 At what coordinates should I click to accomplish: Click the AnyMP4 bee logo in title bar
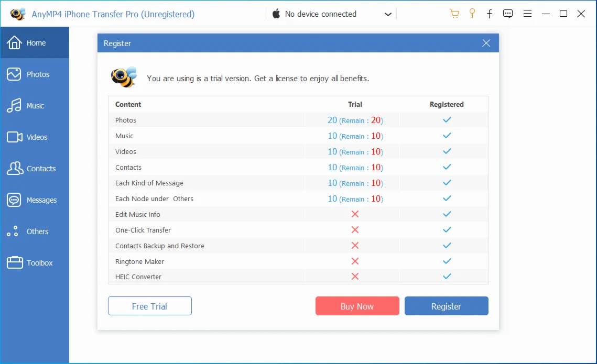17,14
